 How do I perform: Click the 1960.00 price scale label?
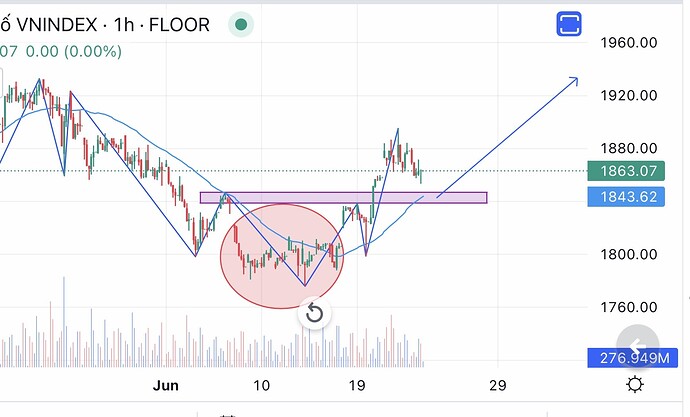(x=629, y=43)
